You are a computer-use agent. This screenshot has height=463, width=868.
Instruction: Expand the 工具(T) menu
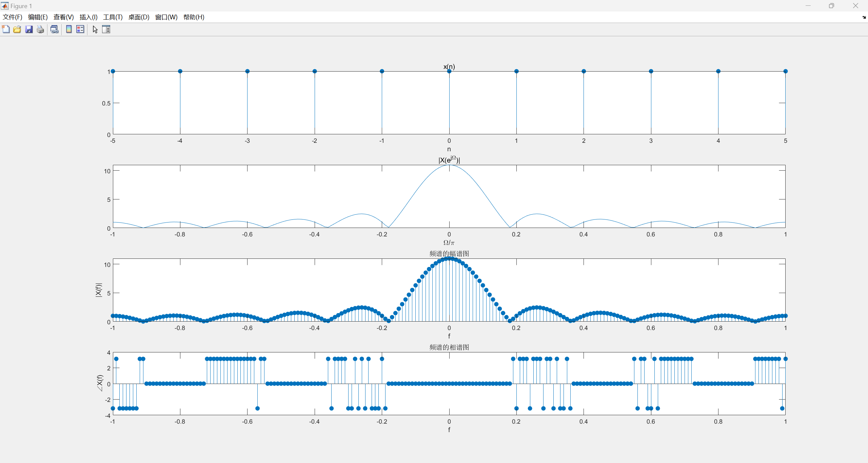pyautogui.click(x=113, y=17)
